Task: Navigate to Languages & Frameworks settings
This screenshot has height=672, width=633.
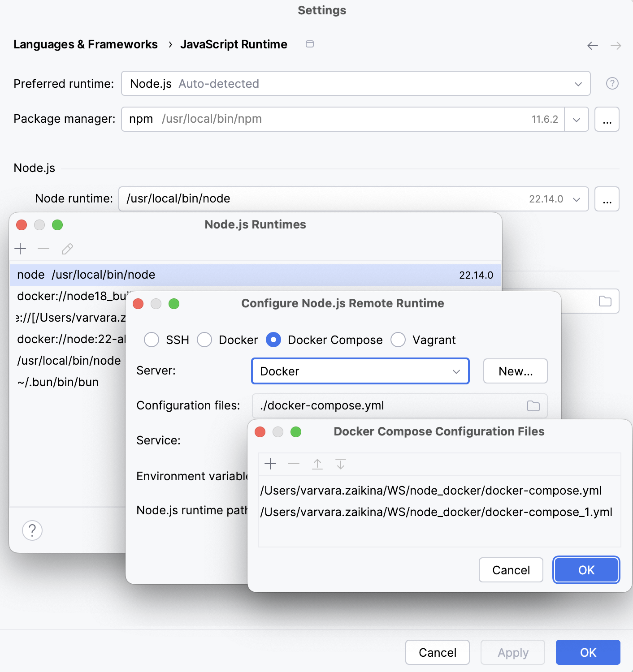Action: (x=86, y=44)
